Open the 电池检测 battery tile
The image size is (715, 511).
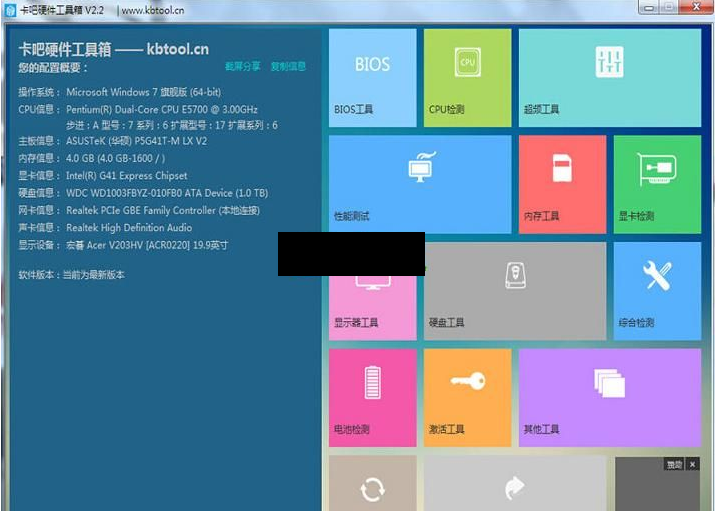point(373,397)
